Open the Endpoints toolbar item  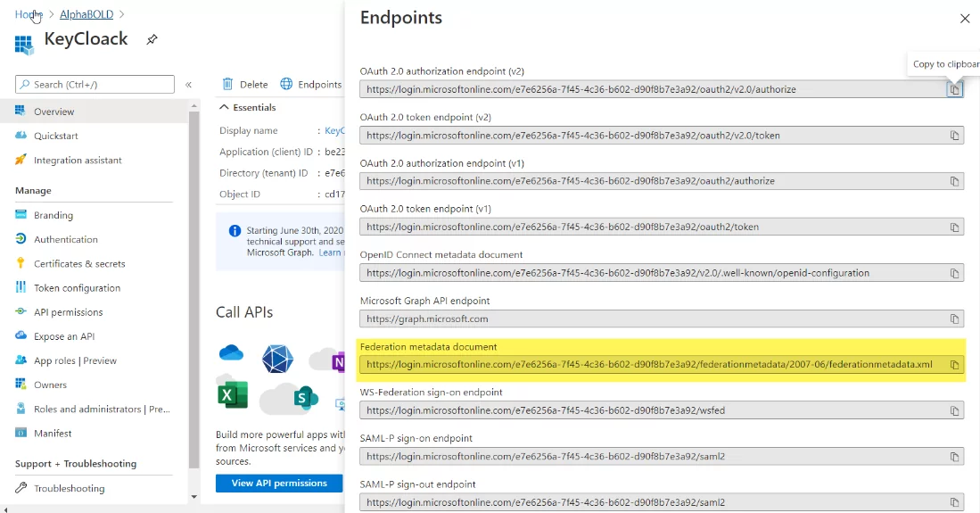pos(310,85)
